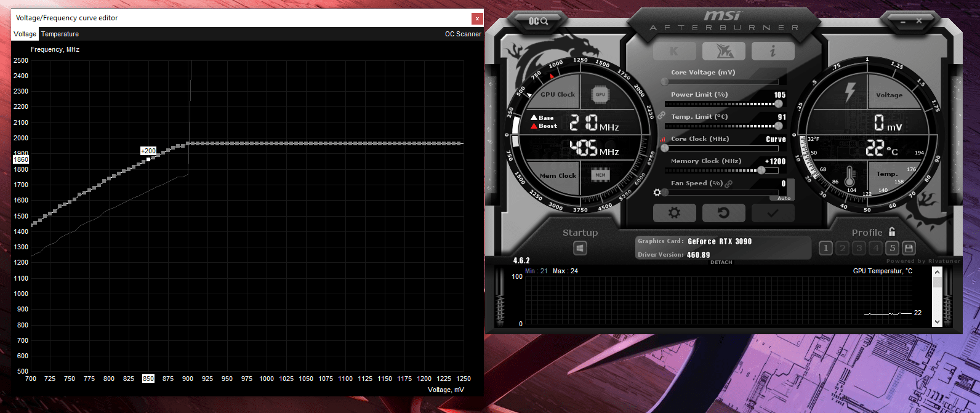Toggle the Windows Startup icon
The height and width of the screenshot is (413, 980).
tap(580, 248)
